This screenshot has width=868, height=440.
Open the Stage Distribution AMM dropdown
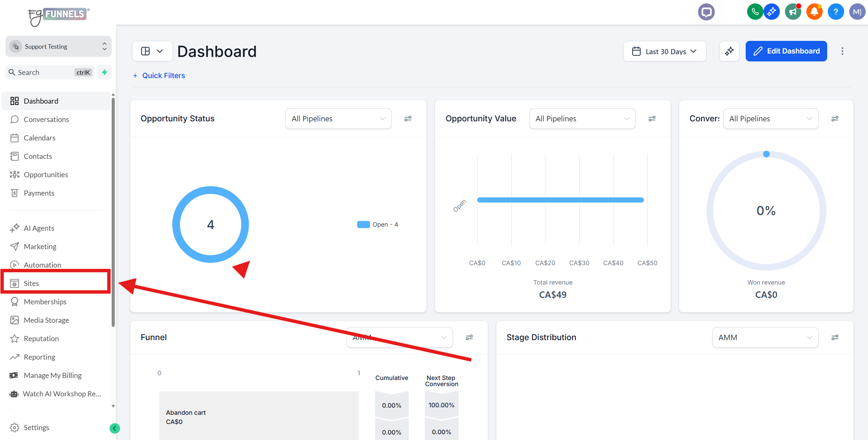point(765,337)
